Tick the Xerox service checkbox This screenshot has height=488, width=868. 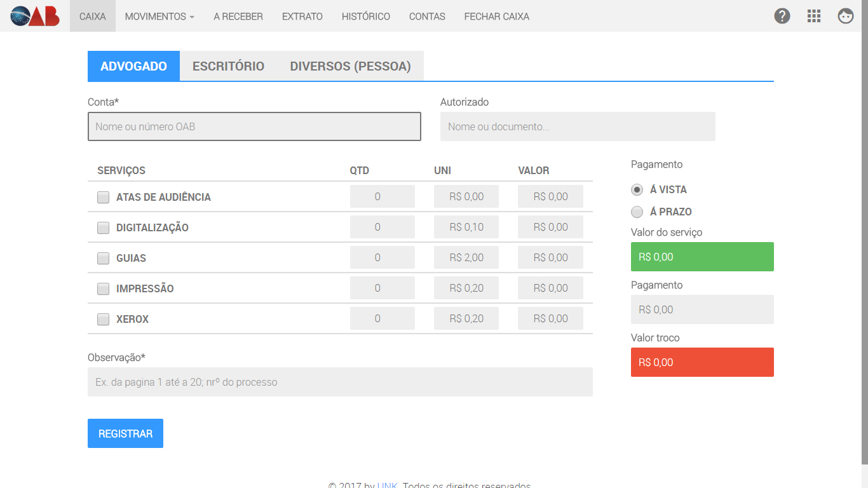(103, 319)
